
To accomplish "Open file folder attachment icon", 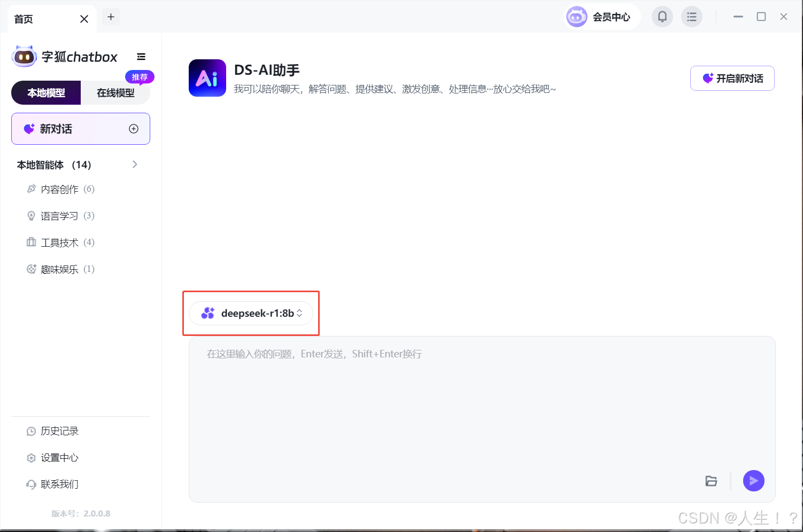I will pos(711,481).
